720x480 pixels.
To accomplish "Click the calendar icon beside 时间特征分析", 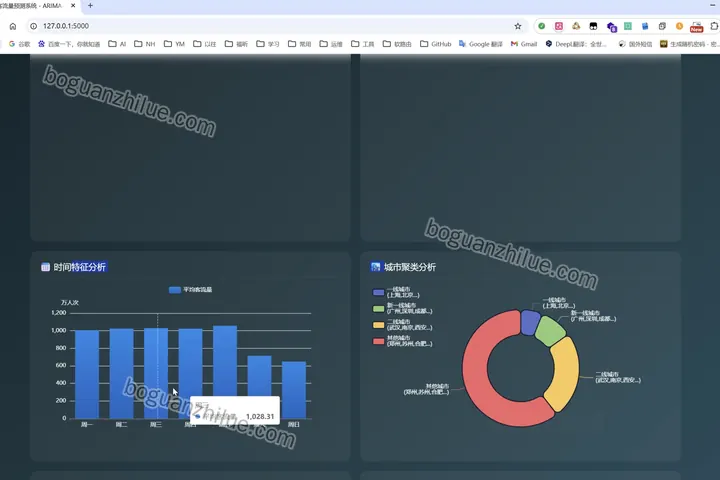I will pos(45,267).
